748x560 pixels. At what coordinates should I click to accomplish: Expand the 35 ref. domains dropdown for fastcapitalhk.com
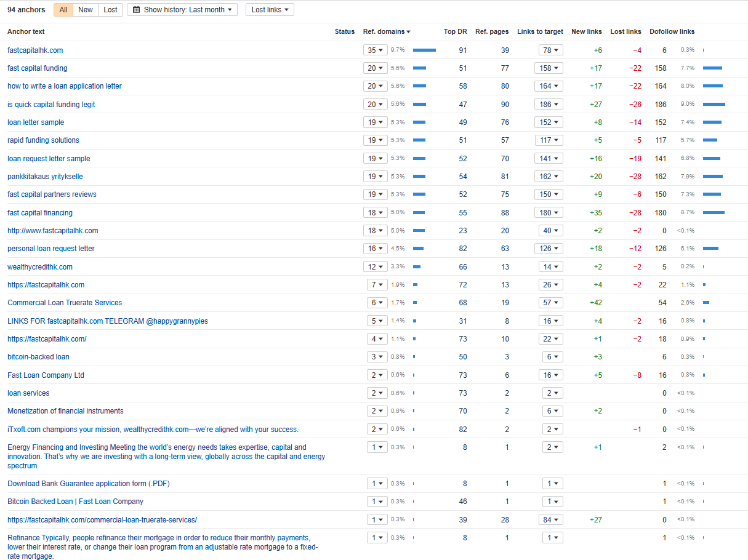(x=375, y=50)
